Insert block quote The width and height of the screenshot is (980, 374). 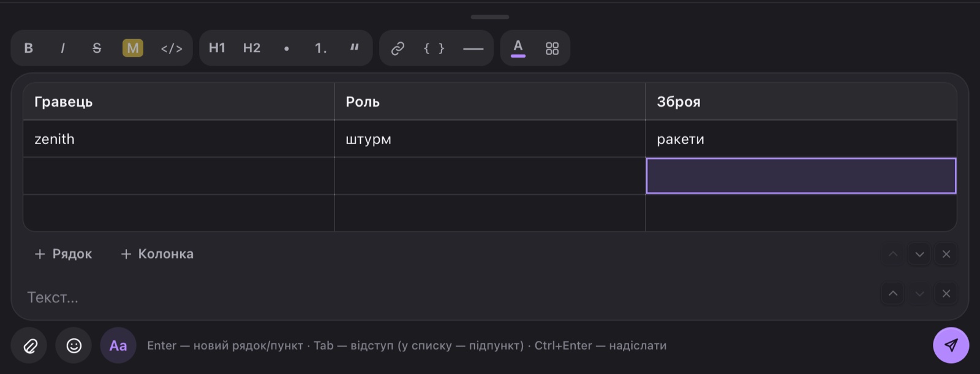coord(354,48)
